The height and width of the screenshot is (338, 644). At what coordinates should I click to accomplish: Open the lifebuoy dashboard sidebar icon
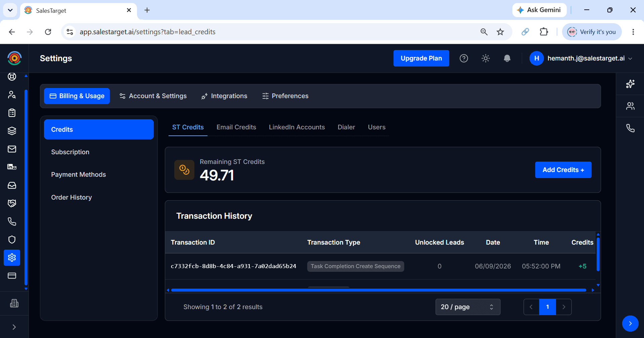(x=12, y=77)
